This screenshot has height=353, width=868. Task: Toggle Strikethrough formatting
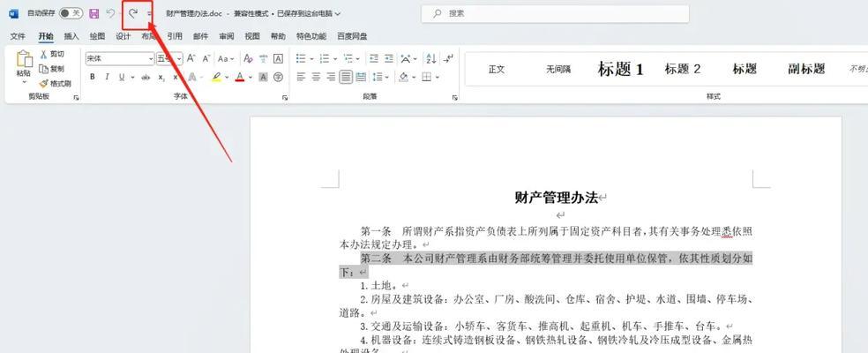tap(146, 77)
